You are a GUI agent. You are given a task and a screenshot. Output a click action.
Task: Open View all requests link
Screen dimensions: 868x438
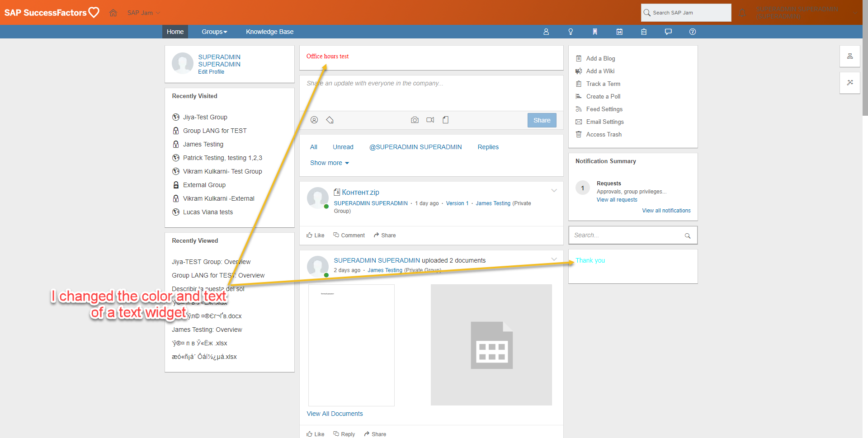[617, 200]
